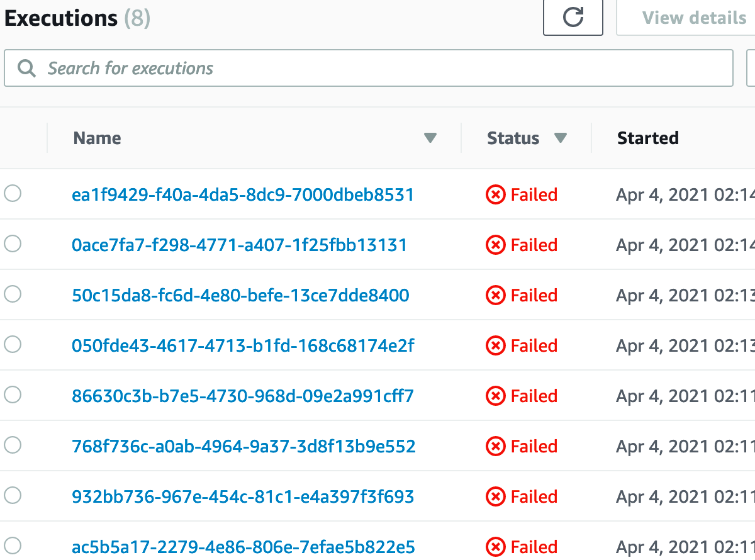Image resolution: width=755 pixels, height=560 pixels.
Task: Focus the Search for executions field
Action: click(377, 68)
